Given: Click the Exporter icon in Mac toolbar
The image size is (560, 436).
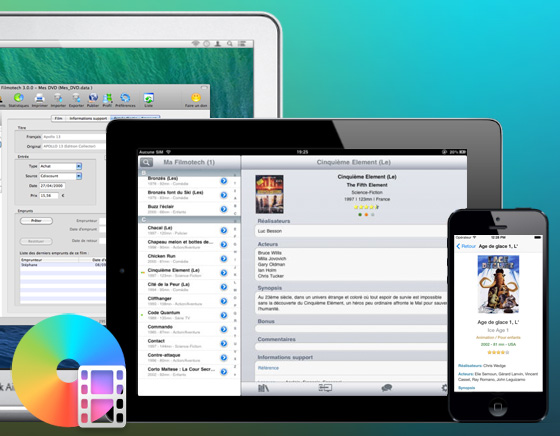Looking at the screenshot, I should point(76,100).
